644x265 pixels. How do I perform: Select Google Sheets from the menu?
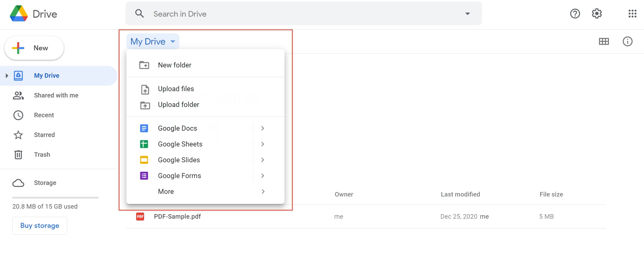[180, 144]
